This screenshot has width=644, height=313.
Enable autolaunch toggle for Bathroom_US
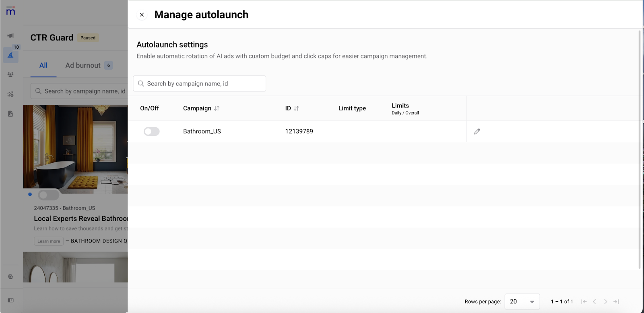pyautogui.click(x=152, y=132)
